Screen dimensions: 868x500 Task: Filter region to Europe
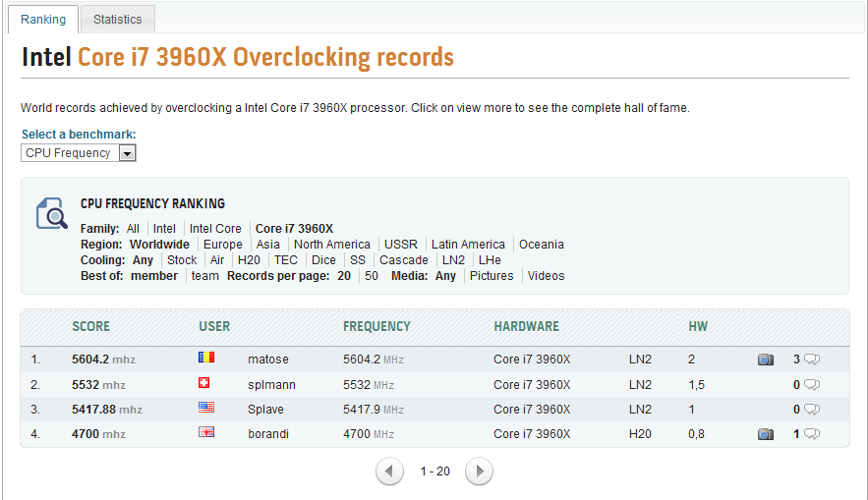tap(222, 245)
